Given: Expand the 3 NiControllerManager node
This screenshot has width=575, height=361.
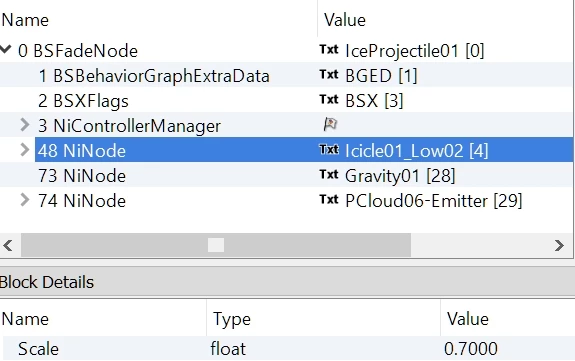Looking at the screenshot, I should (25, 125).
